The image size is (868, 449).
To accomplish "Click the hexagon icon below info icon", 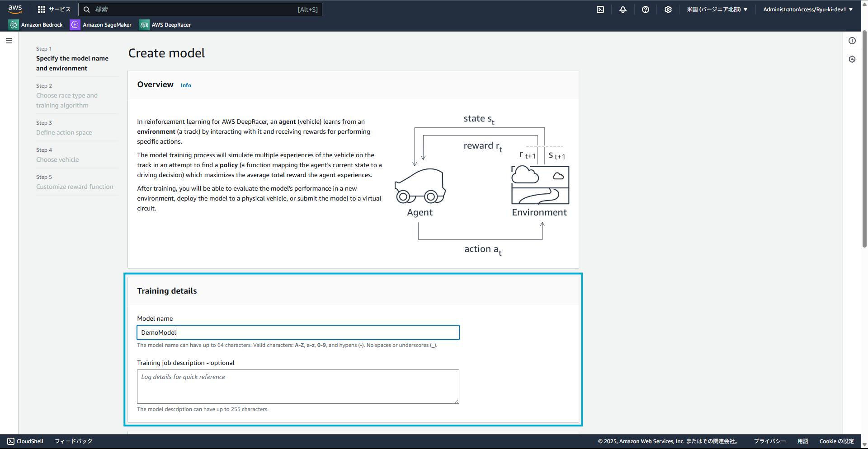I will pos(852,59).
